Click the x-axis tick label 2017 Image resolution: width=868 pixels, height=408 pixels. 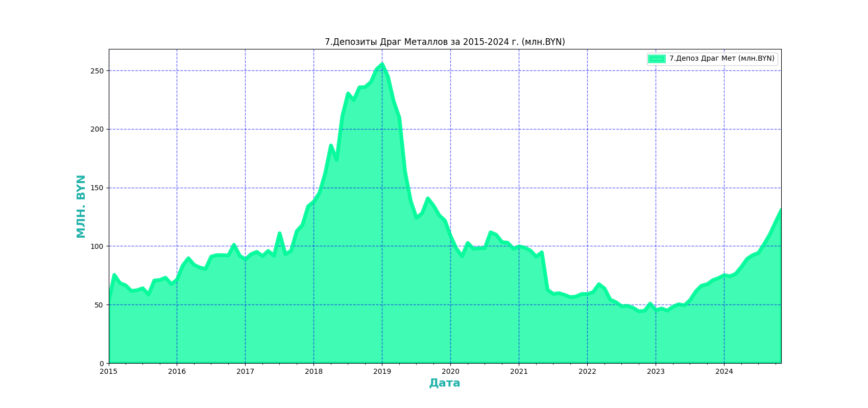coord(245,372)
